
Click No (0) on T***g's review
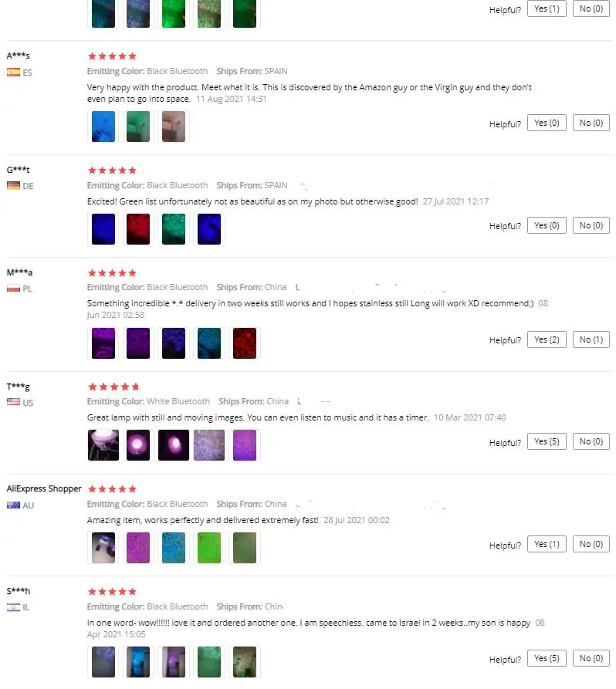point(591,441)
